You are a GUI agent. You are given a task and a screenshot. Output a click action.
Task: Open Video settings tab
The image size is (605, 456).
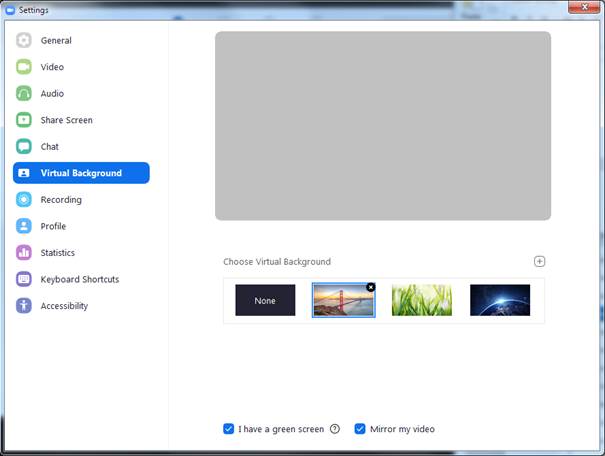point(52,67)
